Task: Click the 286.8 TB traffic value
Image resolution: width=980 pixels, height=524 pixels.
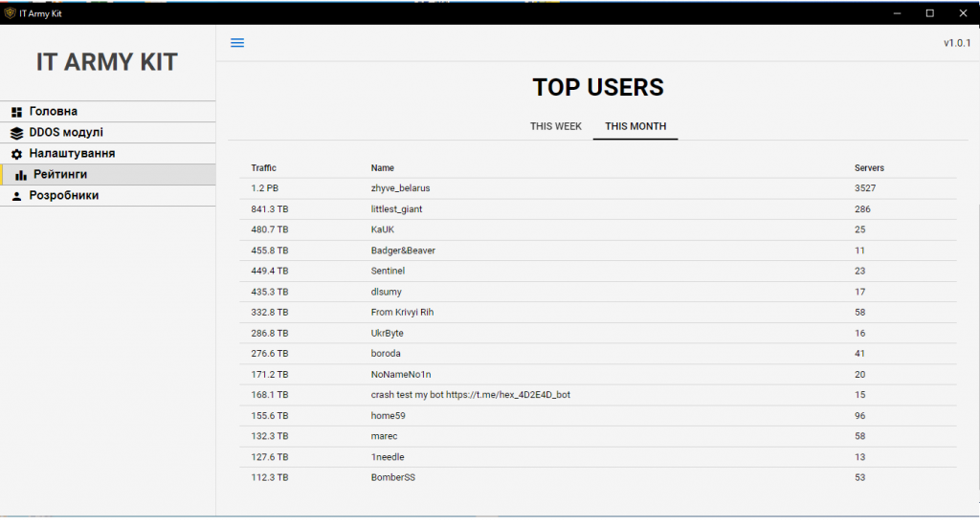Action: pos(270,334)
